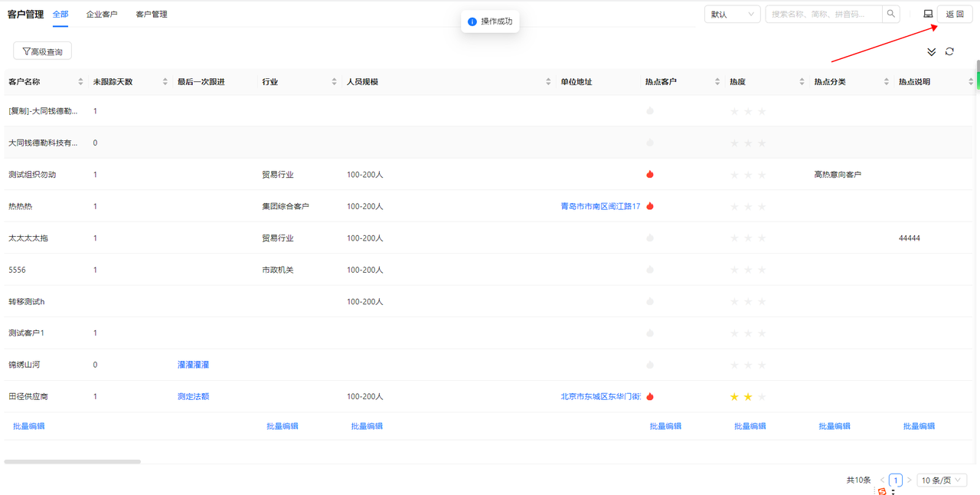Toggle hot flame for 太太太太拖
The image size is (980, 495).
point(650,238)
